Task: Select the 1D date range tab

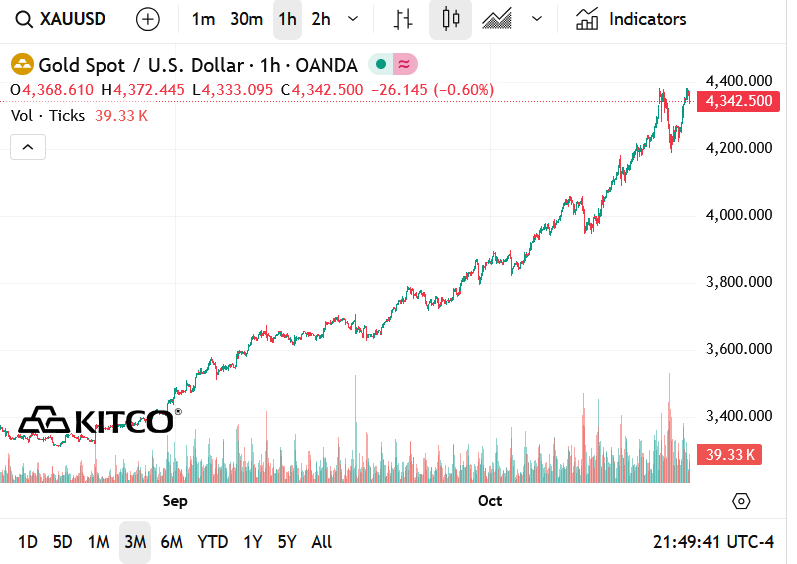Action: [x=28, y=542]
